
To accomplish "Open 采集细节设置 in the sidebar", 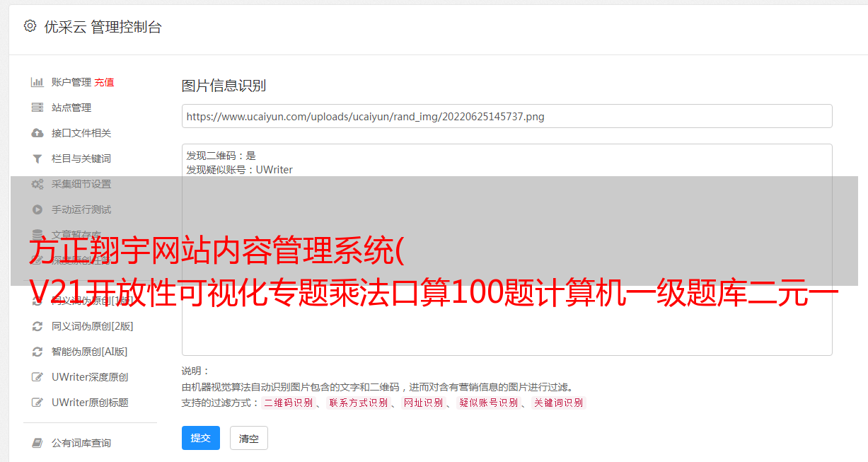I will click(81, 184).
